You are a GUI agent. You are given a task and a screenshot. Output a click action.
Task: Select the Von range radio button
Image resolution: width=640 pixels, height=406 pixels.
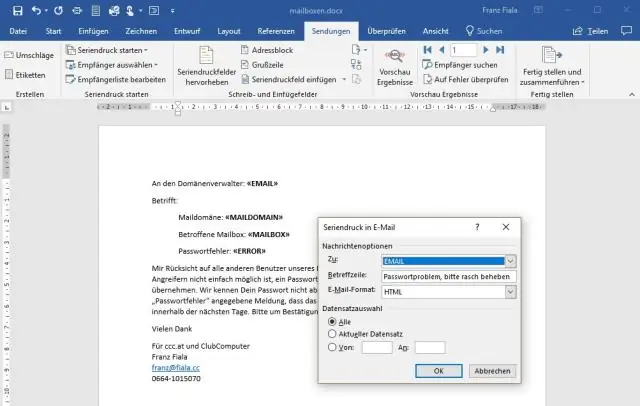tap(332, 347)
